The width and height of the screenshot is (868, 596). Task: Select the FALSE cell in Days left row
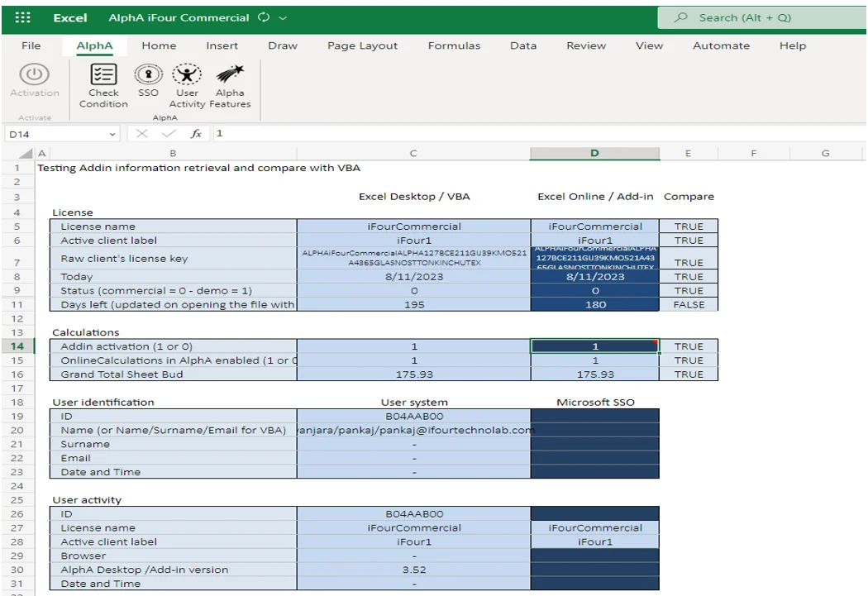[689, 304]
